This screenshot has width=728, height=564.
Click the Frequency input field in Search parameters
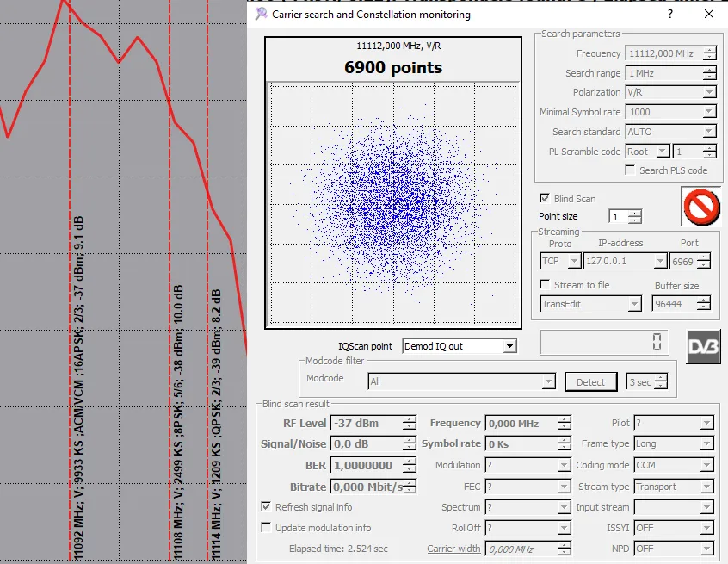tap(661, 53)
